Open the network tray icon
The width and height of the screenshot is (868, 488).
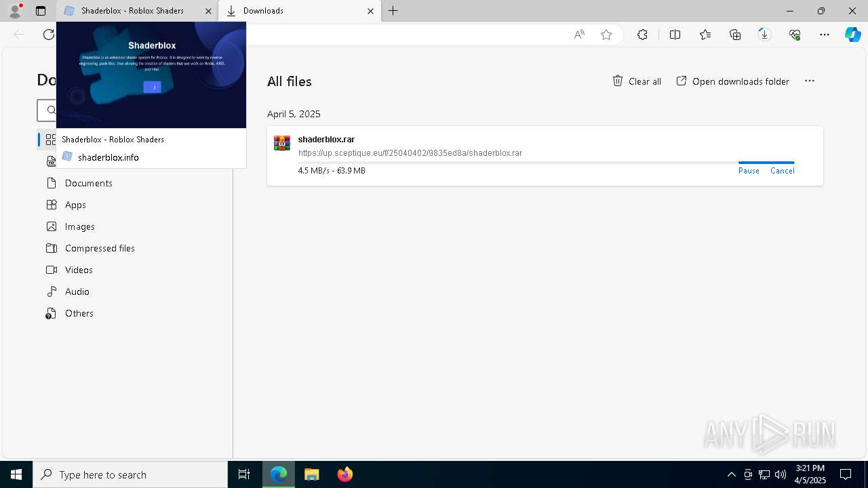click(764, 474)
